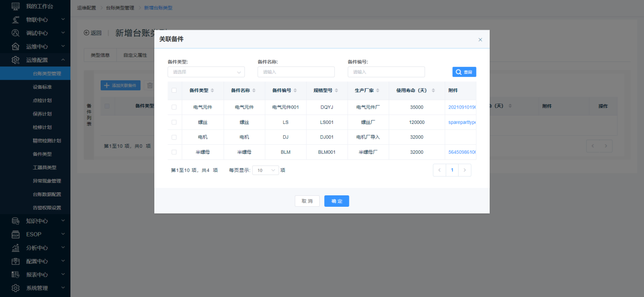Expand the ESOP chevron
The height and width of the screenshot is (297, 644).
(x=63, y=234)
